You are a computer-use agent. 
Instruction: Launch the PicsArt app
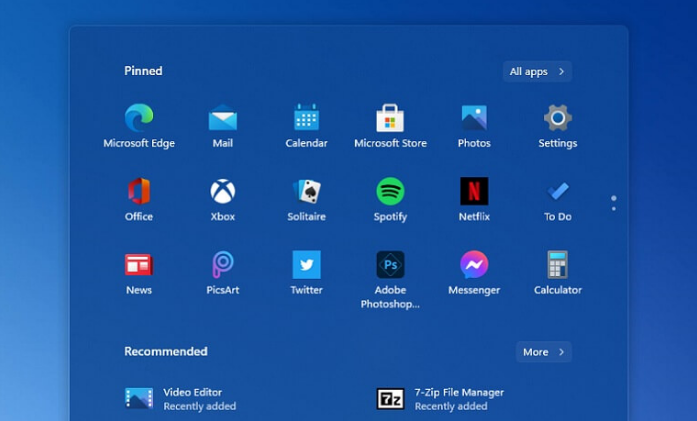pos(223,265)
